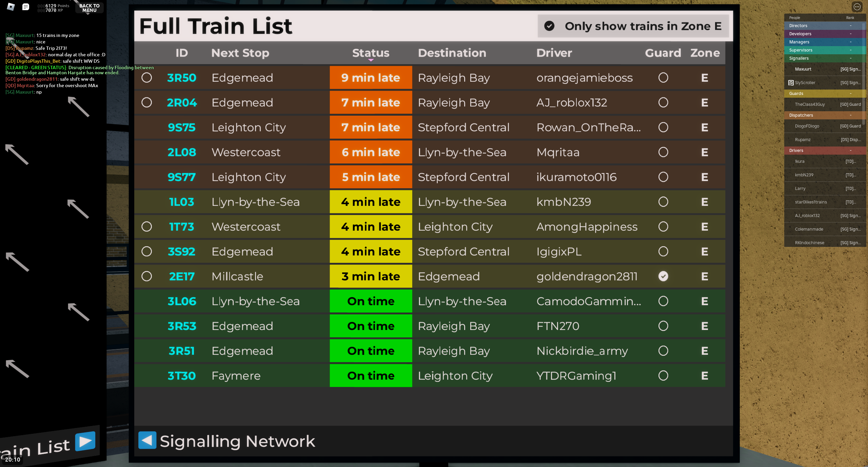Open the three-dots options menu icon
868x467 pixels.
[x=857, y=7]
